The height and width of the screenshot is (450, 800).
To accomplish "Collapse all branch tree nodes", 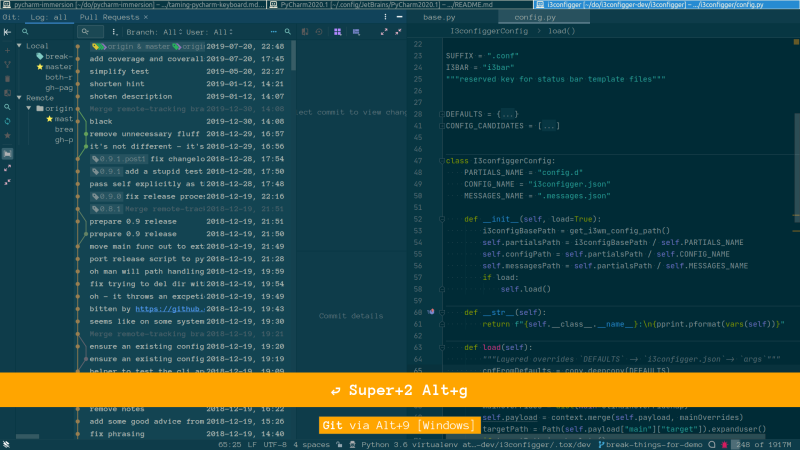I will (7, 182).
